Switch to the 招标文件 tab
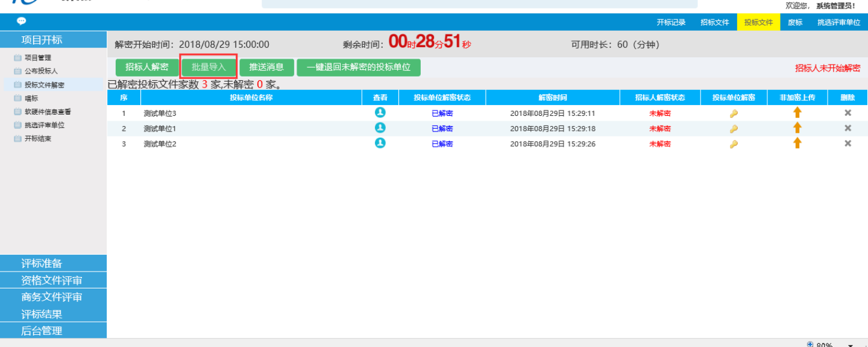Screen dimensions: 868x347 coord(714,22)
